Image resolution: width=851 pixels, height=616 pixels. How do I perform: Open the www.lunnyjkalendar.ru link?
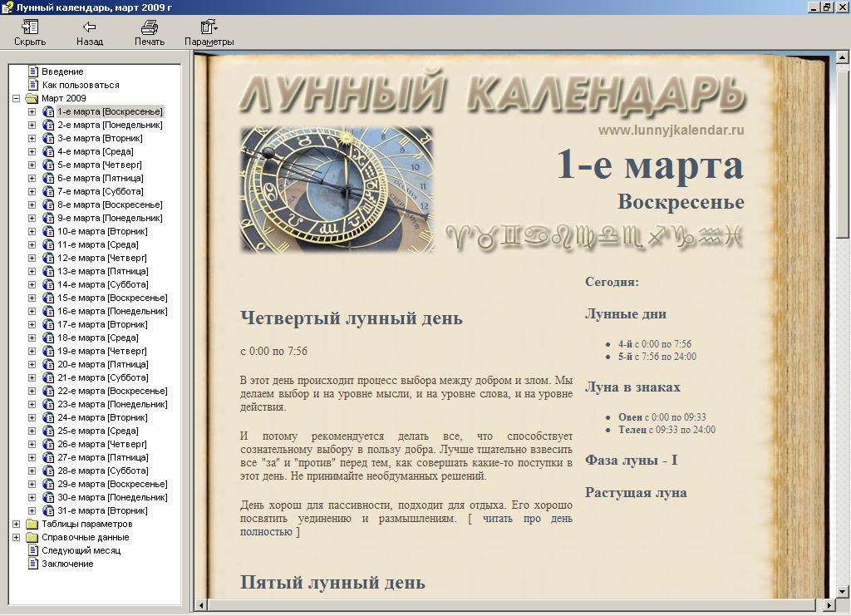[x=671, y=131]
